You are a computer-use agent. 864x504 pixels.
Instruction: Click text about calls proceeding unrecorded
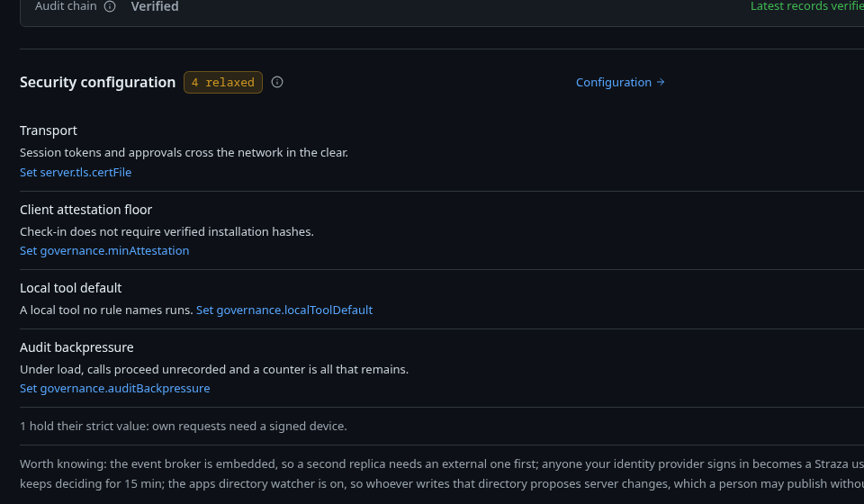coord(214,370)
